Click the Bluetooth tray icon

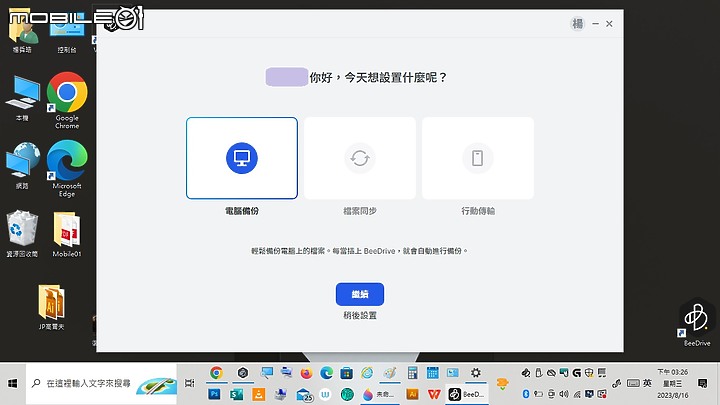pyautogui.click(x=526, y=394)
